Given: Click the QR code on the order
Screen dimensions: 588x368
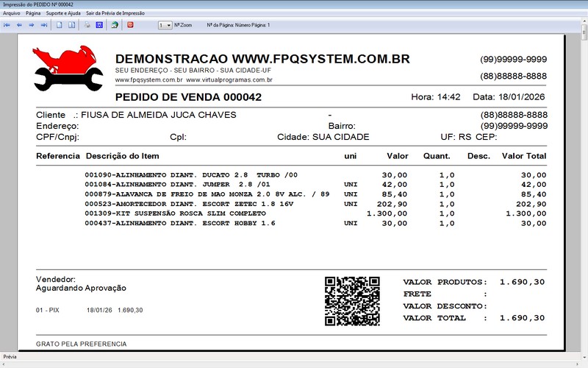Looking at the screenshot, I should (x=352, y=301).
